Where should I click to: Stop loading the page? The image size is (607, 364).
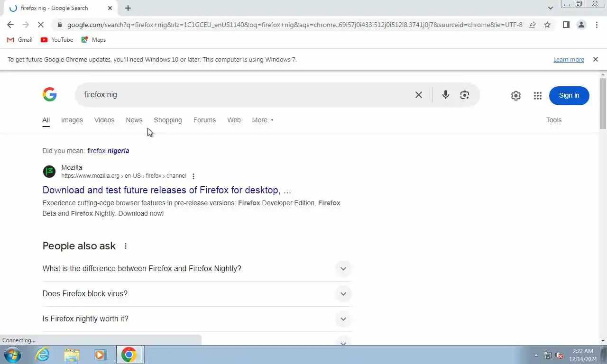[x=41, y=25]
